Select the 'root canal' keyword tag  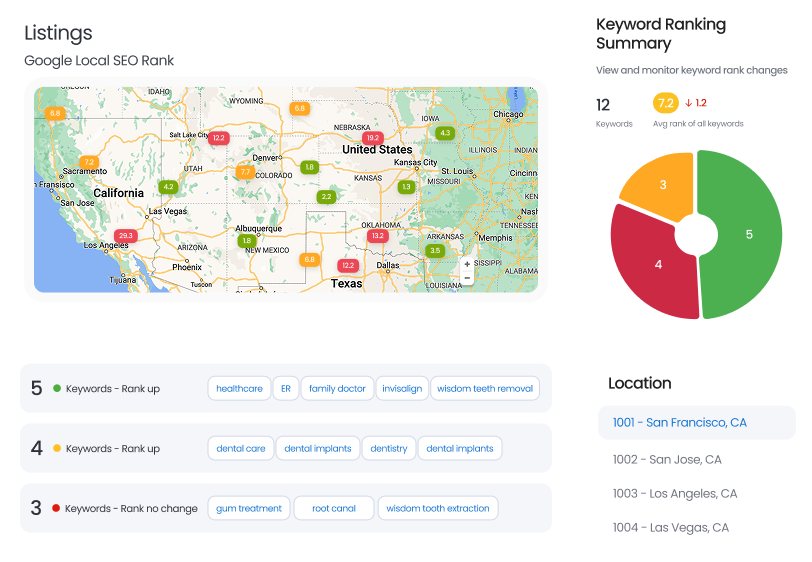point(334,508)
